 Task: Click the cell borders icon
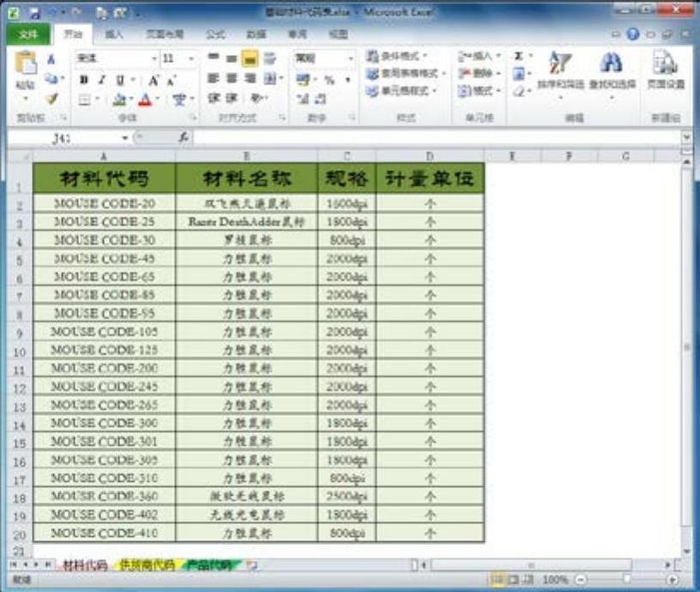tap(84, 99)
